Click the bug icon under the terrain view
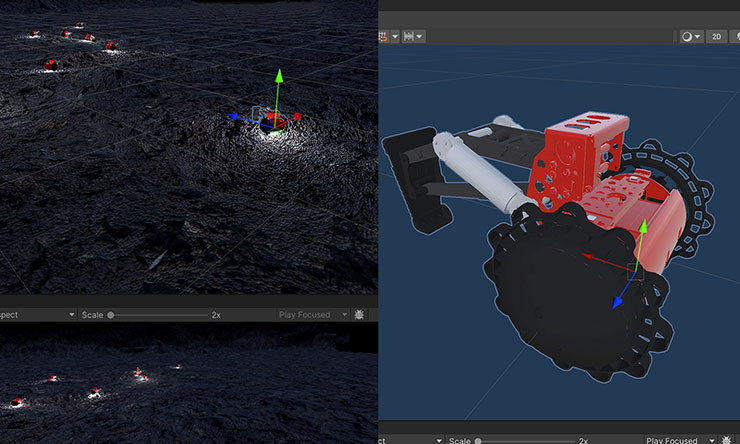The width and height of the screenshot is (740, 444). tap(360, 314)
